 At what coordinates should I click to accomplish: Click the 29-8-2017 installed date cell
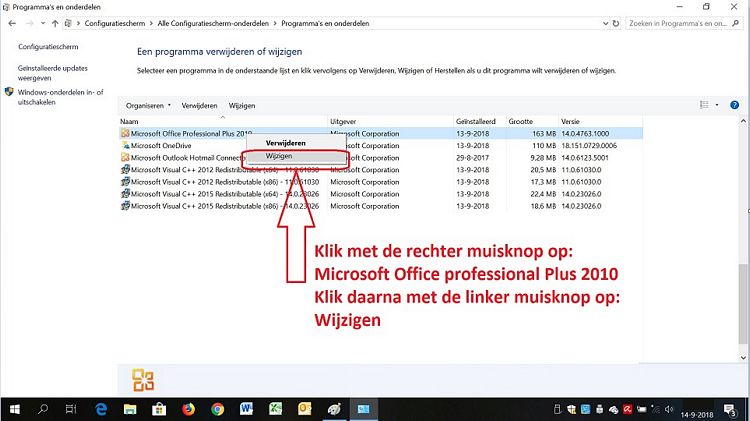[473, 157]
